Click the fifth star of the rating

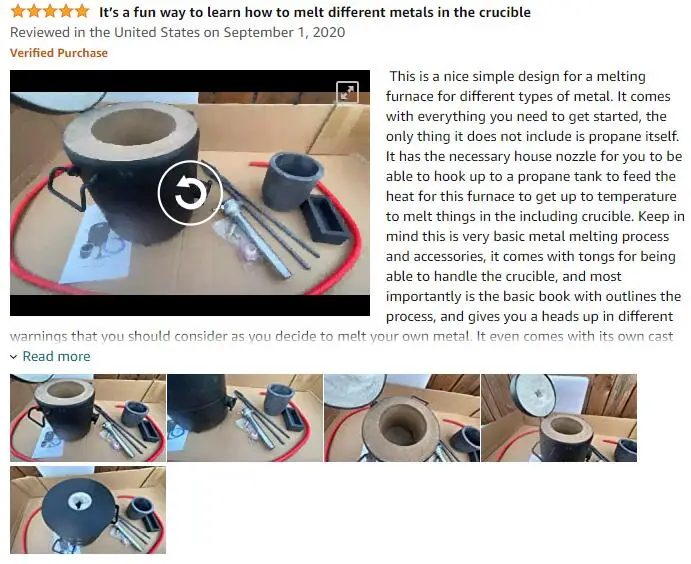tap(82, 11)
